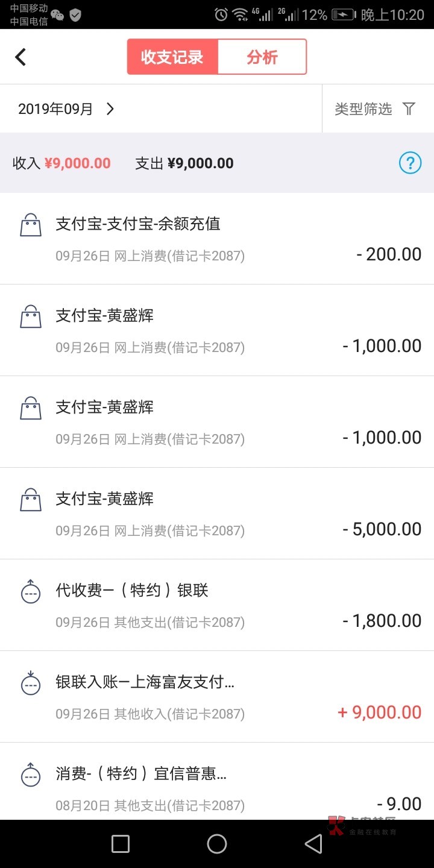Tap shopping bag icon for 余额充值 entry
The height and width of the screenshot is (868, 434).
31,225
